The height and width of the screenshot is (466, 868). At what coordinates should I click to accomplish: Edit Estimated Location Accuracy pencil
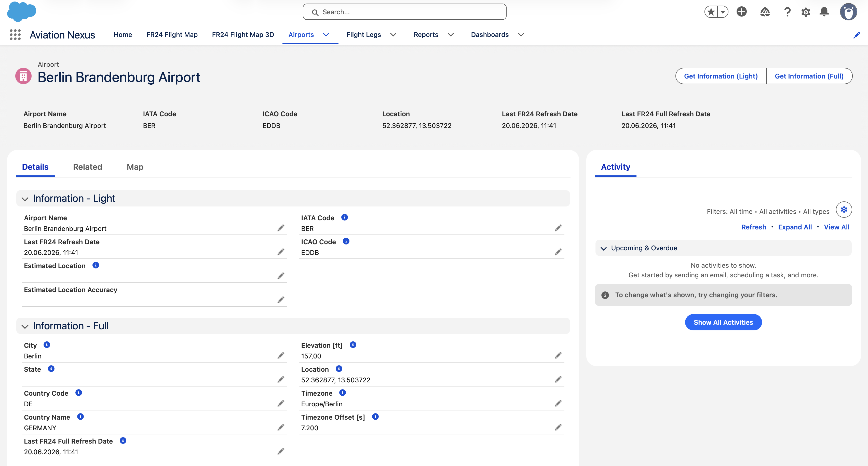281,300
